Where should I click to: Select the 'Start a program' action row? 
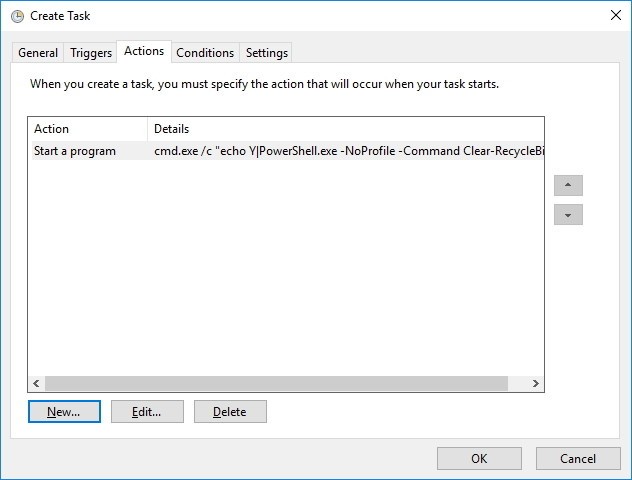tap(288, 151)
